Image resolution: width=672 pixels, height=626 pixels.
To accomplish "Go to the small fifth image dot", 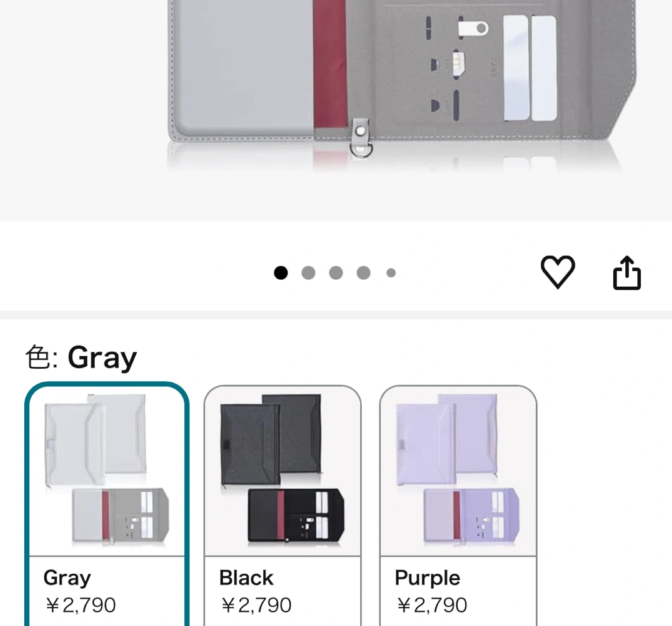I will coord(391,273).
